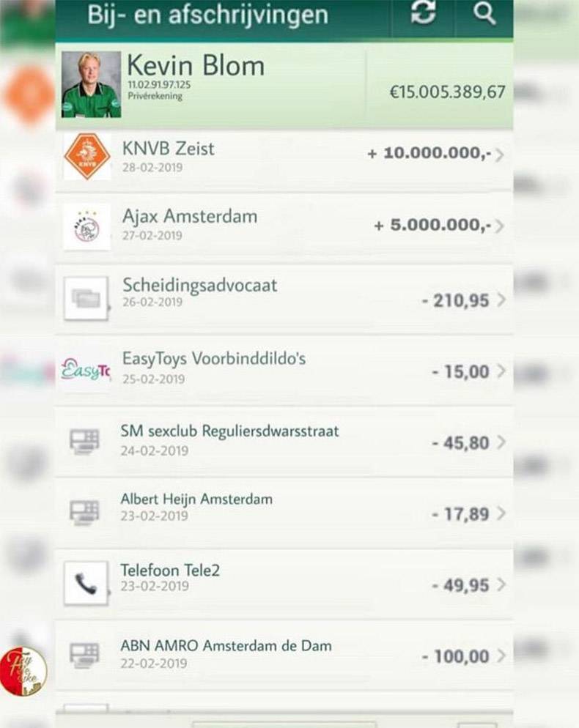579x728 pixels.
Task: Click the Tele2 phone icon
Action: point(86,583)
